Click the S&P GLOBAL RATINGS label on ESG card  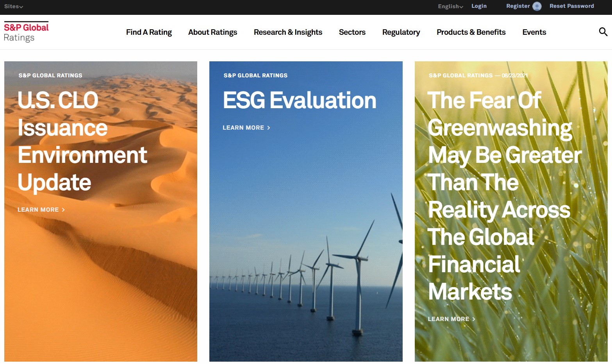click(x=255, y=75)
